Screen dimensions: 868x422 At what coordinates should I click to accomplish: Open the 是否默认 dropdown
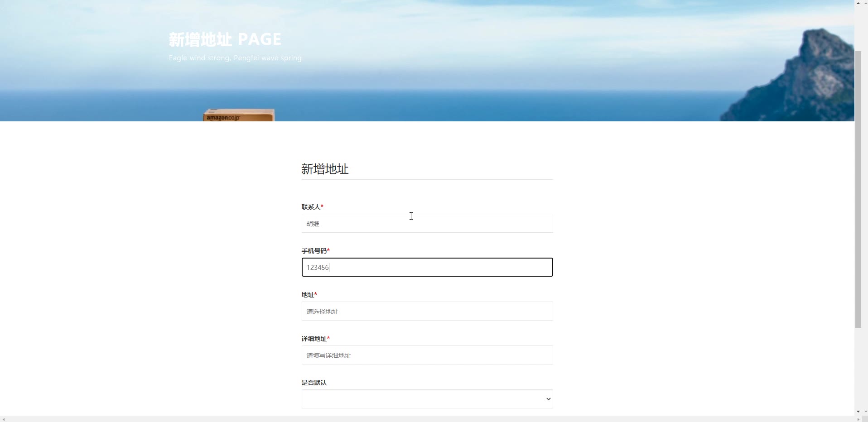(427, 399)
